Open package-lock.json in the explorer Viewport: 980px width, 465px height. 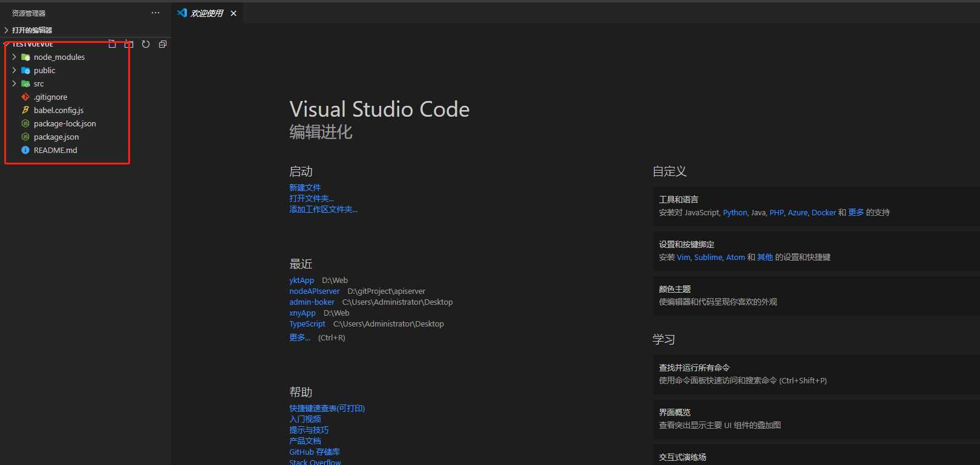(x=65, y=124)
